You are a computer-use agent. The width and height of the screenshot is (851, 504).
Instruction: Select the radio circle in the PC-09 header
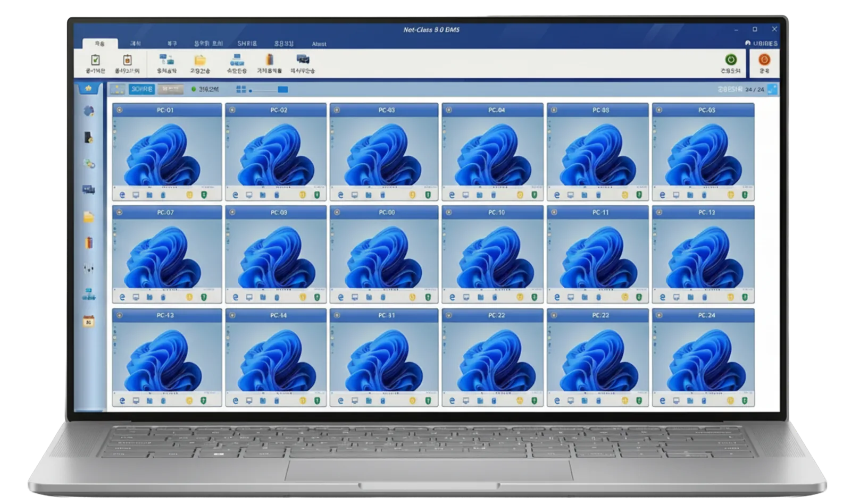(232, 212)
